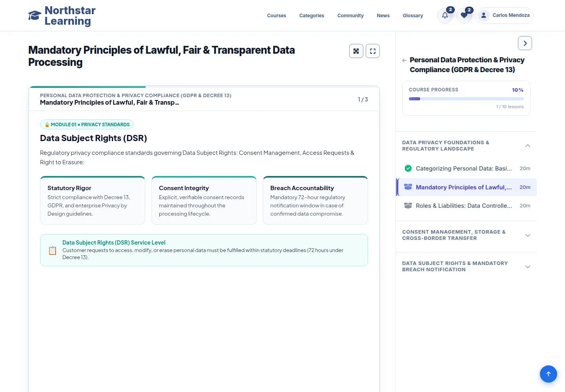Open the favorites heart icon
This screenshot has width=565, height=392.
click(464, 15)
